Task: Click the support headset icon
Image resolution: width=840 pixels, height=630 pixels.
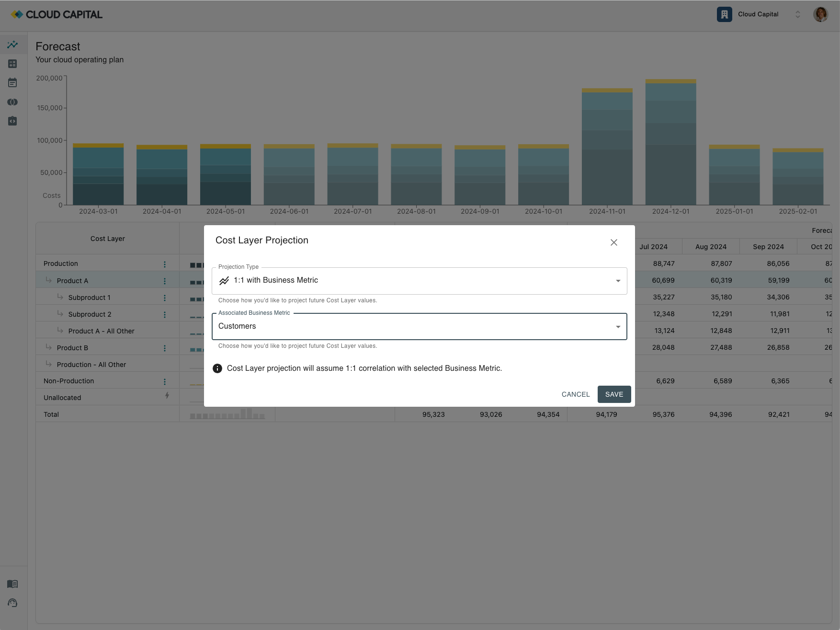Action: coord(12,603)
